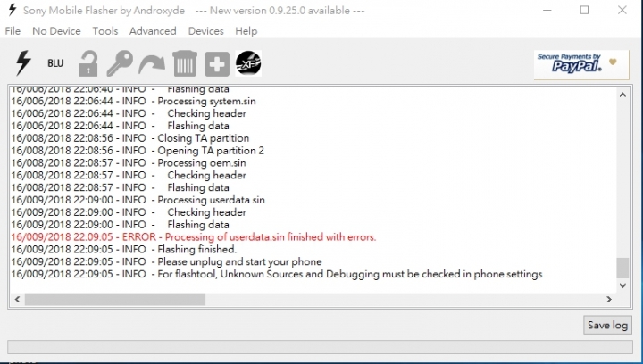The image size is (643, 364).
Task: Open the File menu
Action: [x=13, y=31]
